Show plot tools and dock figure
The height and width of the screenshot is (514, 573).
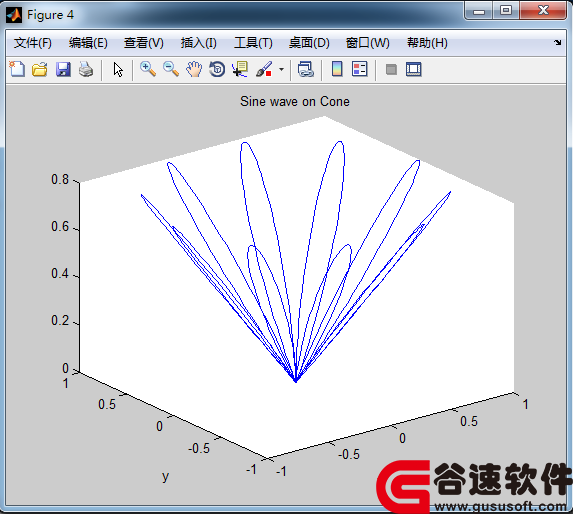414,69
